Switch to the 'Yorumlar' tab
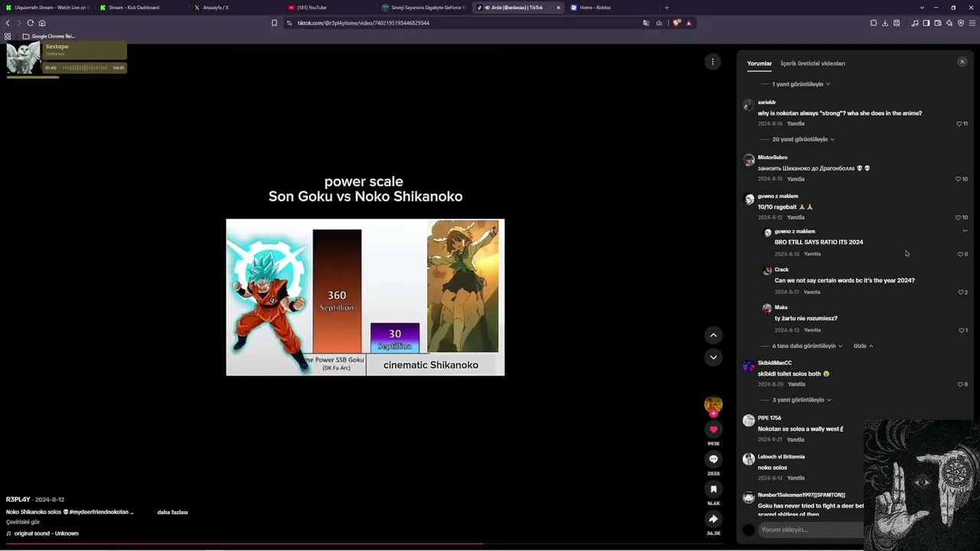 (759, 64)
